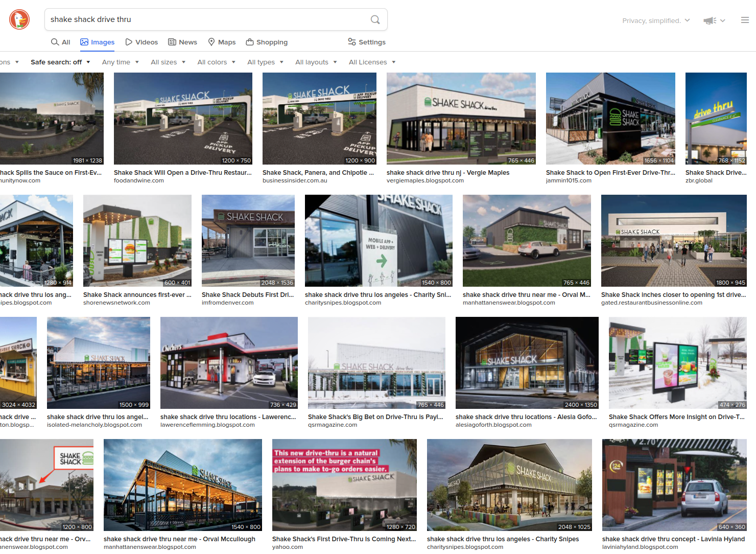Screen dimensions: 756x554
Task: Click inside the search text field
Action: (204, 19)
